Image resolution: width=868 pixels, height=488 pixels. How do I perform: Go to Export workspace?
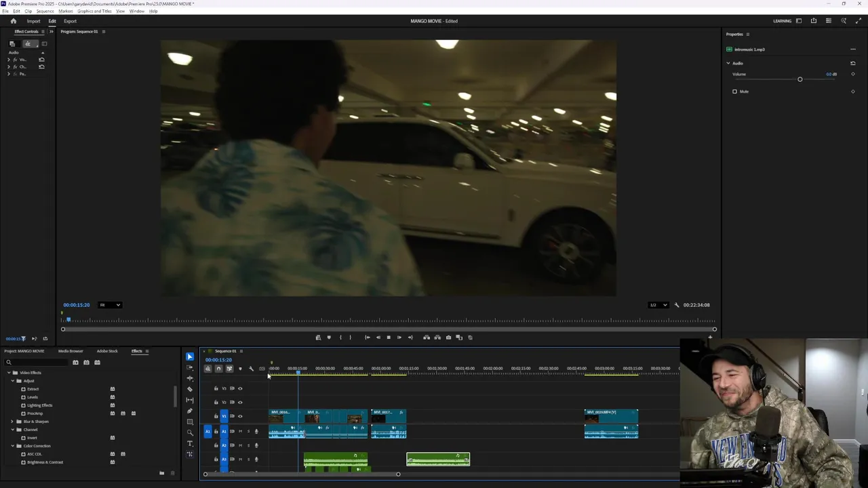pyautogui.click(x=70, y=21)
